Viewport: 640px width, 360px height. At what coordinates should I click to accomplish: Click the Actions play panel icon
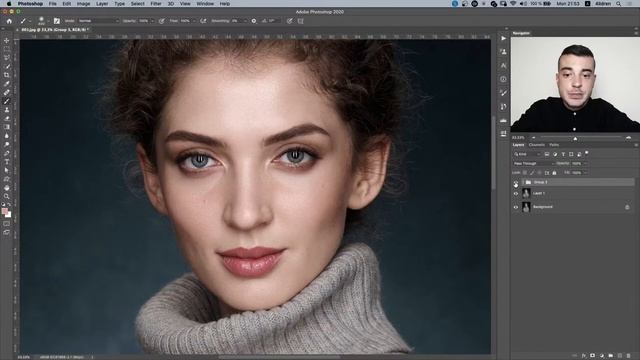pos(503,38)
